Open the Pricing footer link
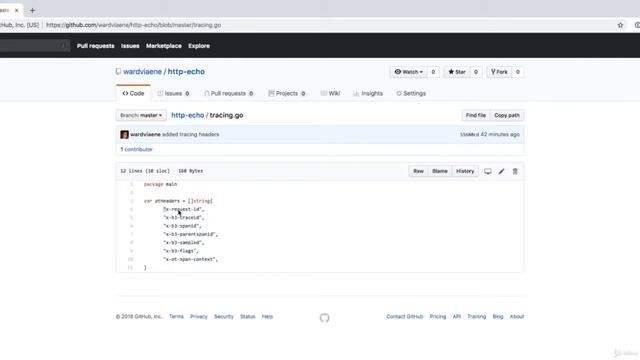This screenshot has width=640, height=360. click(x=438, y=316)
